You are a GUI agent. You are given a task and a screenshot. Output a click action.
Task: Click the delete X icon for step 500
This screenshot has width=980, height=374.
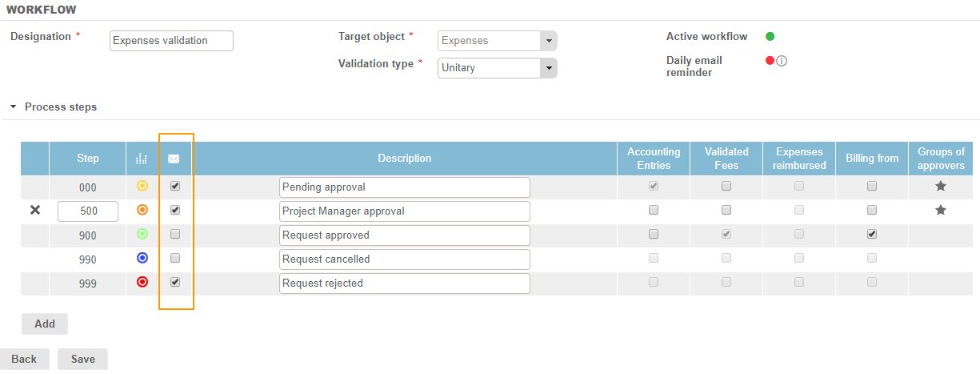click(x=34, y=211)
